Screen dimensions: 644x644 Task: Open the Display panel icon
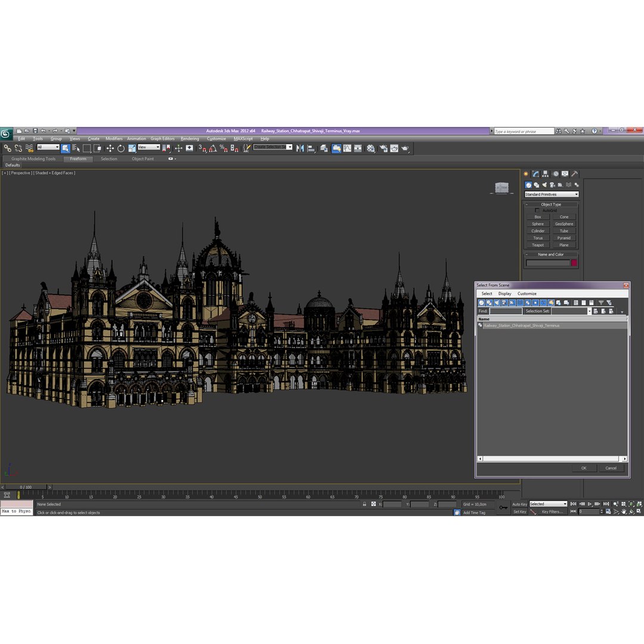tap(565, 174)
